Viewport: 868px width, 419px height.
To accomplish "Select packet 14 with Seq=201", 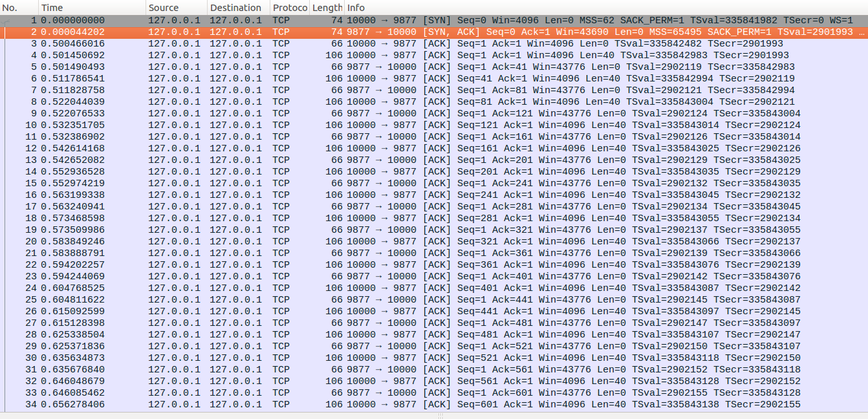I will coord(434,171).
